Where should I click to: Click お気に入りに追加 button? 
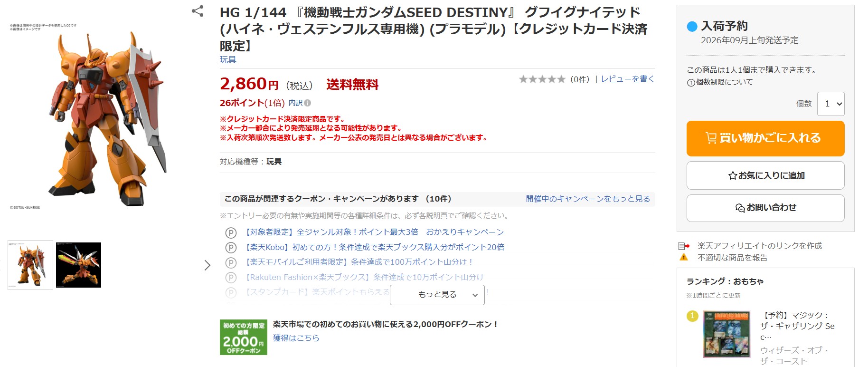pyautogui.click(x=765, y=175)
